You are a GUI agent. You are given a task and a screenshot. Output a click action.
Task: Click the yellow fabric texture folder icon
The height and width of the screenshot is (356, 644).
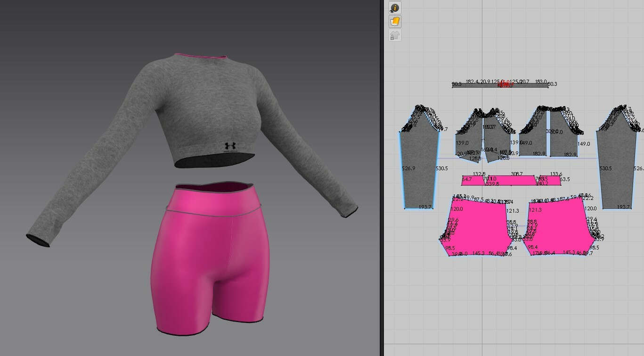[x=395, y=21]
